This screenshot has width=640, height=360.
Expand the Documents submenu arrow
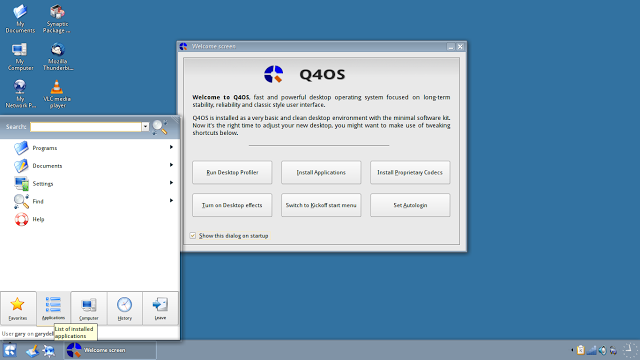171,165
